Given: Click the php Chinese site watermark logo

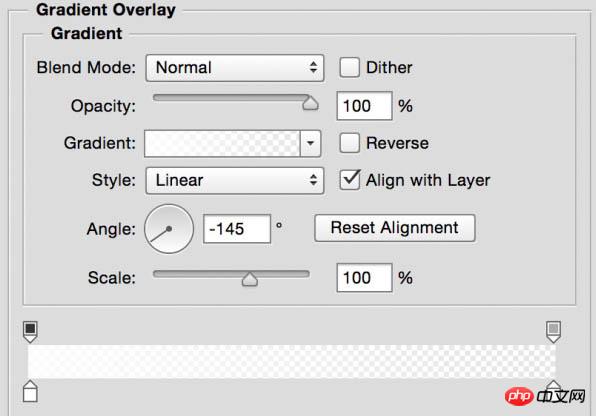Looking at the screenshot, I should coord(545,396).
